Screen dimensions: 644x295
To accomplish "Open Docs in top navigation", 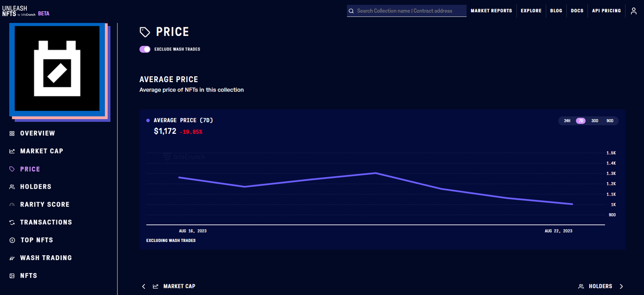I will [x=577, y=11].
